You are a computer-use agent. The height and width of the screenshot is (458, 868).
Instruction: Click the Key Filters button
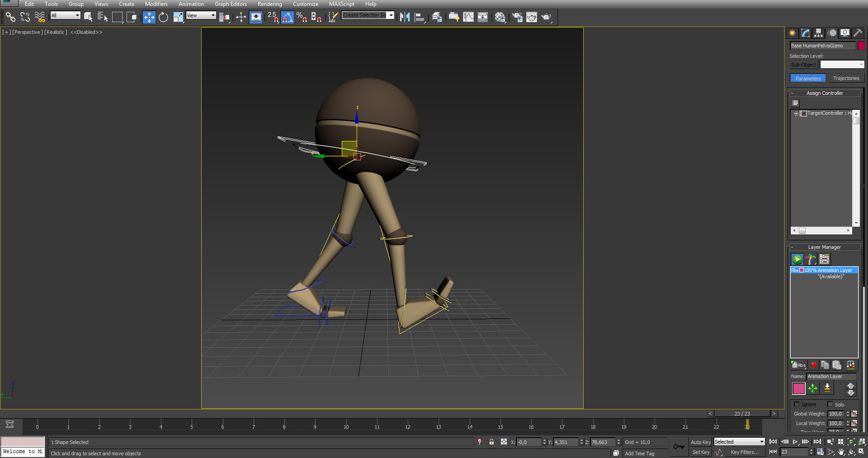[744, 452]
